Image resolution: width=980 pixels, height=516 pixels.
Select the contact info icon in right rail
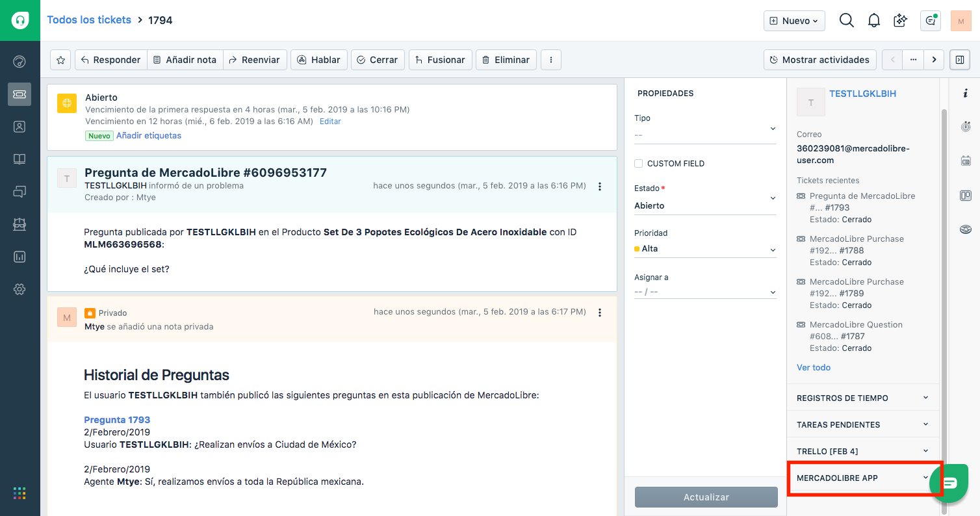[965, 94]
